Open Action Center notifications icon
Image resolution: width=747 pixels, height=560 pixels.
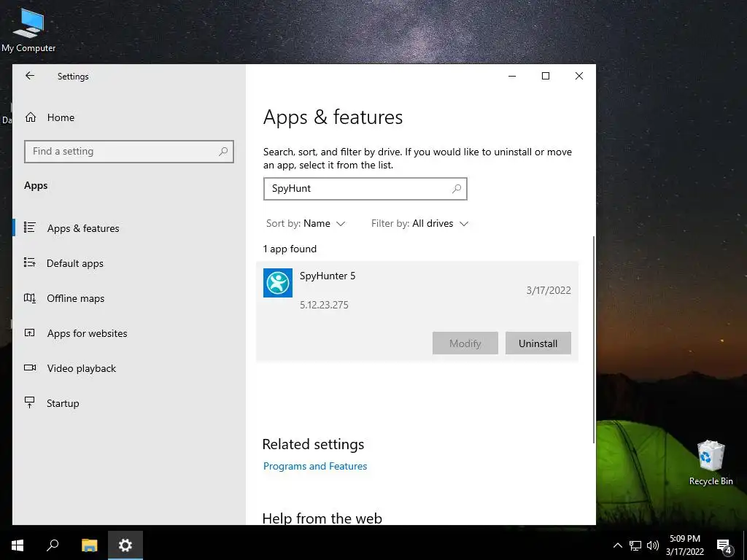coord(724,546)
